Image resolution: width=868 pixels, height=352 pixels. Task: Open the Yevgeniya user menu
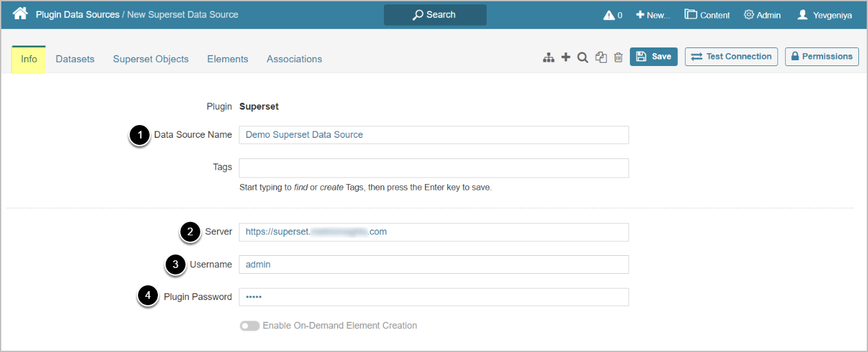click(x=824, y=15)
